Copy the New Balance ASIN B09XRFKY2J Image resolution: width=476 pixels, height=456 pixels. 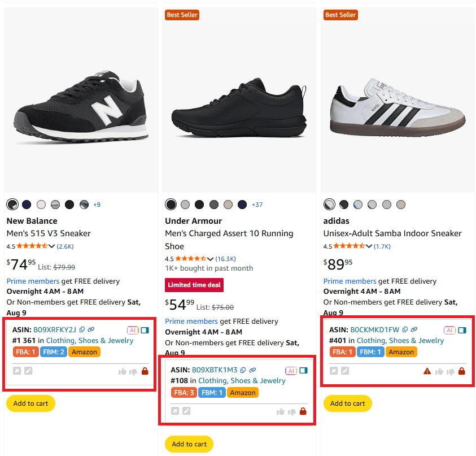point(82,330)
